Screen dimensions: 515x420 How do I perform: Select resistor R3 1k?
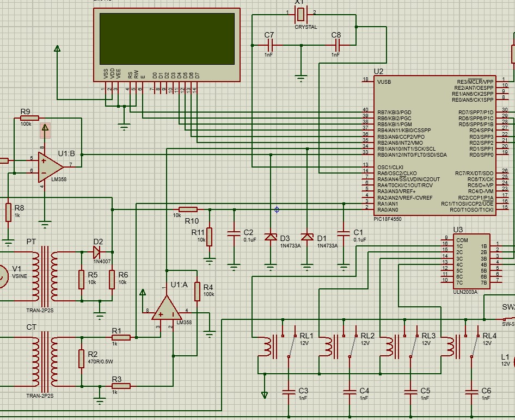[121, 386]
